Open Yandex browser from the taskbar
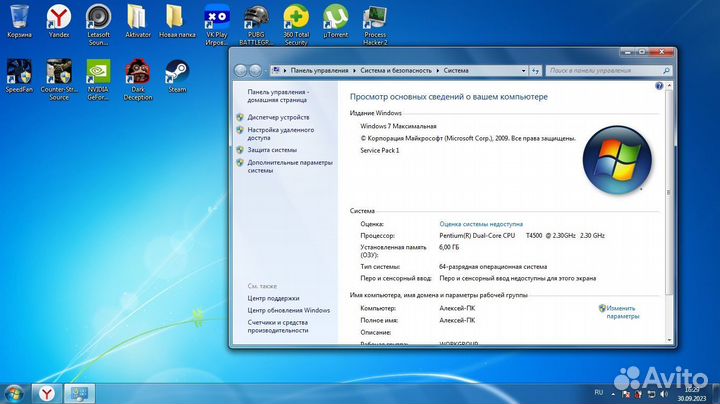Viewport: 720px width, 404px height. [46, 393]
